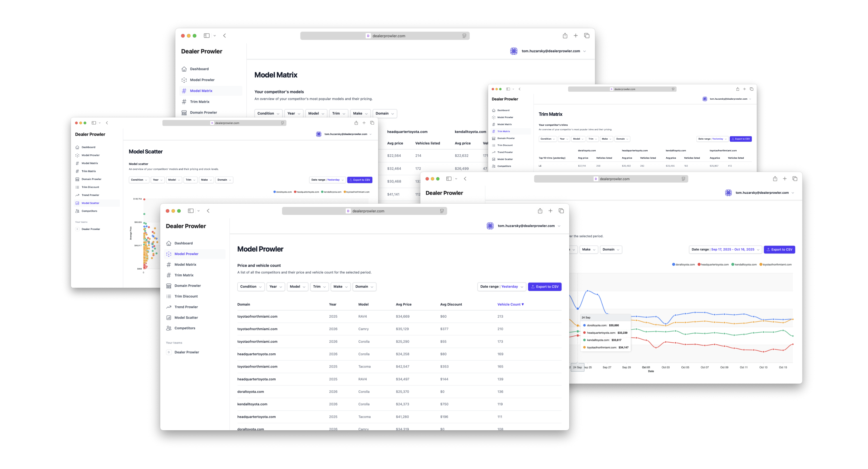Click new tab plus icon in Trim Matrix window
The height and width of the screenshot is (469, 868).
point(744,89)
